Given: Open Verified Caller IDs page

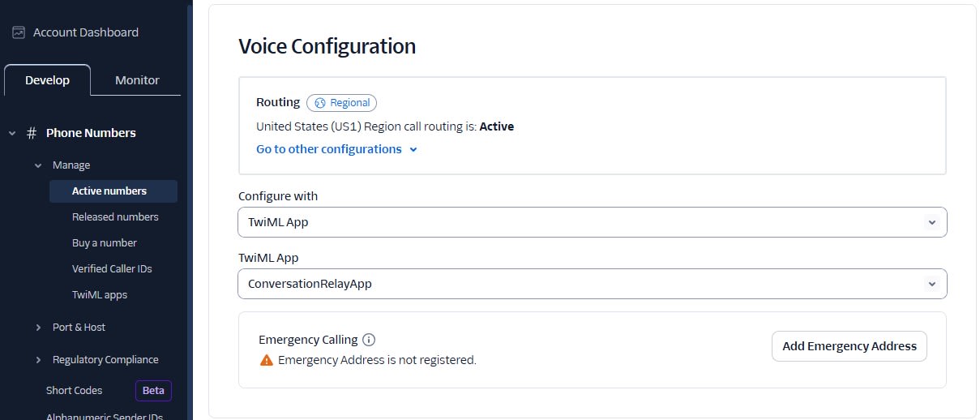Looking at the screenshot, I should click(x=112, y=269).
